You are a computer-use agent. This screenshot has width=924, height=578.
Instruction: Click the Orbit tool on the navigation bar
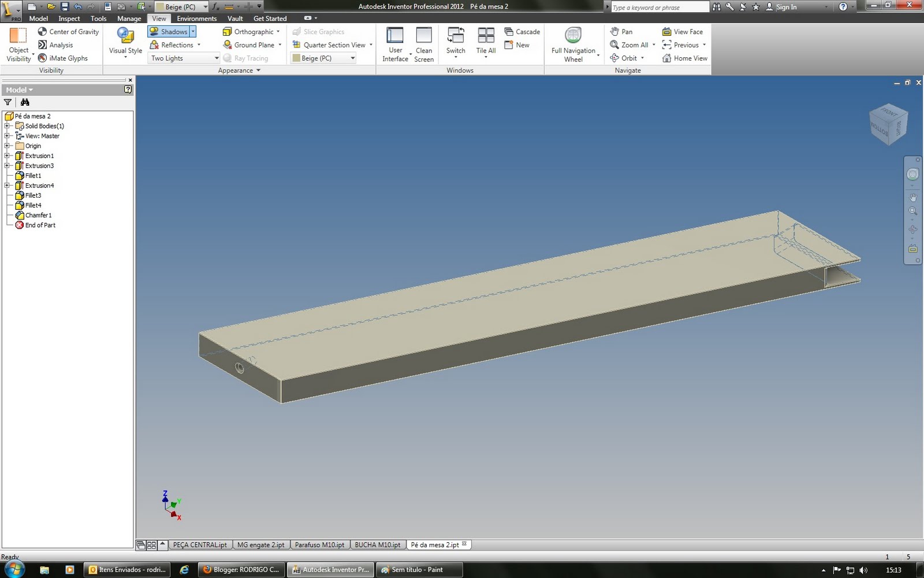(x=627, y=58)
